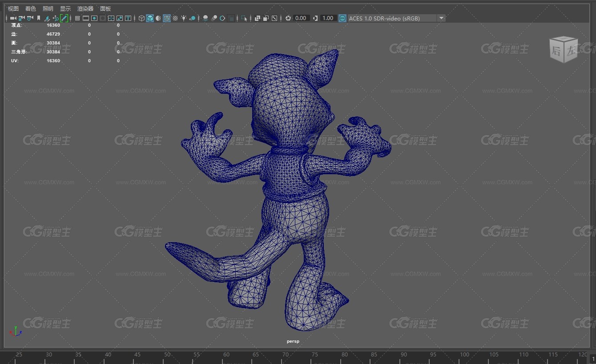This screenshot has height=364, width=596.
Task: Click the 左 face of view cube
Action: click(572, 51)
